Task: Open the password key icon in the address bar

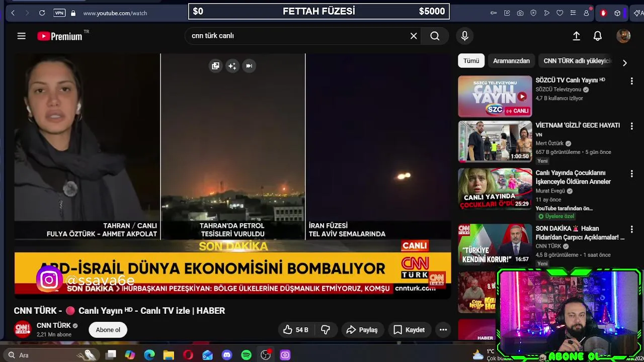Action: click(x=494, y=13)
